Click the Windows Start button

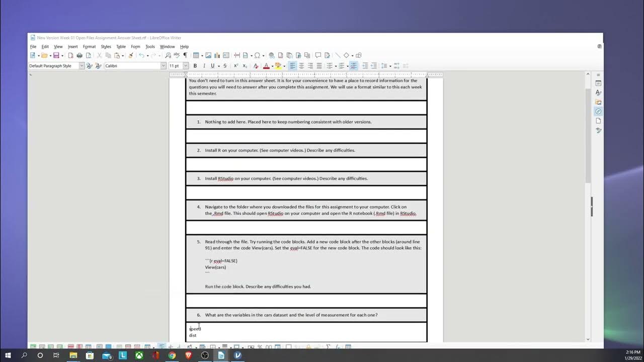[x=8, y=355]
